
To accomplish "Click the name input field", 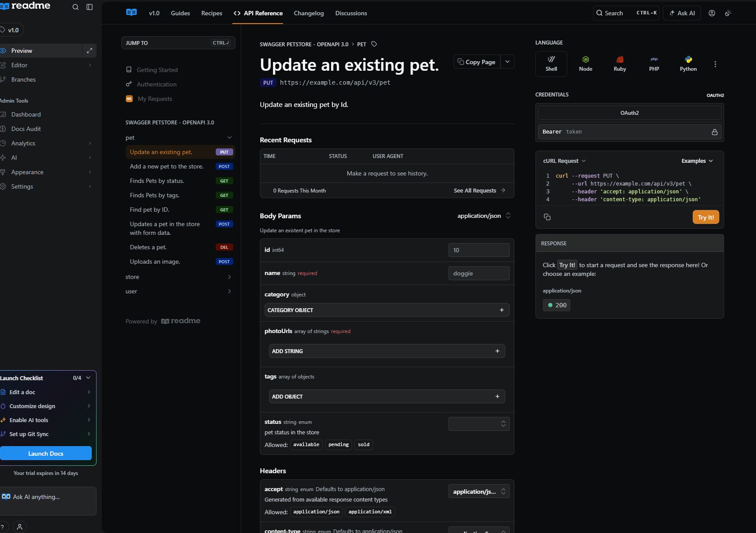I will [x=479, y=273].
